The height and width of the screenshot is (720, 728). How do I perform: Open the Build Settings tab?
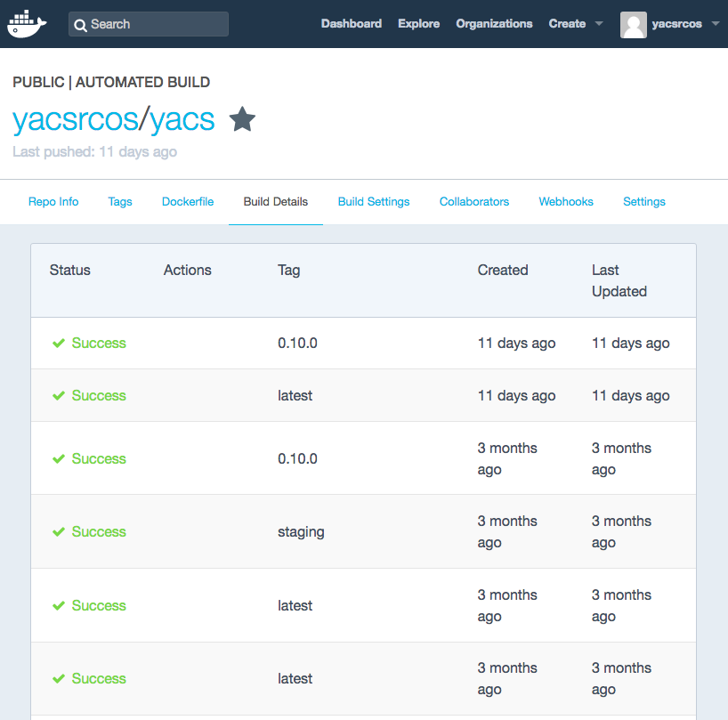(x=374, y=202)
